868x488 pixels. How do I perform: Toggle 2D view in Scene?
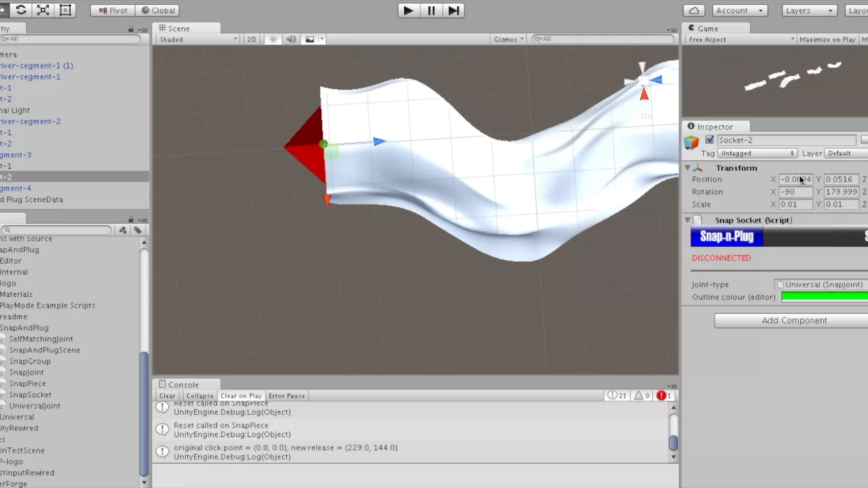[252, 39]
